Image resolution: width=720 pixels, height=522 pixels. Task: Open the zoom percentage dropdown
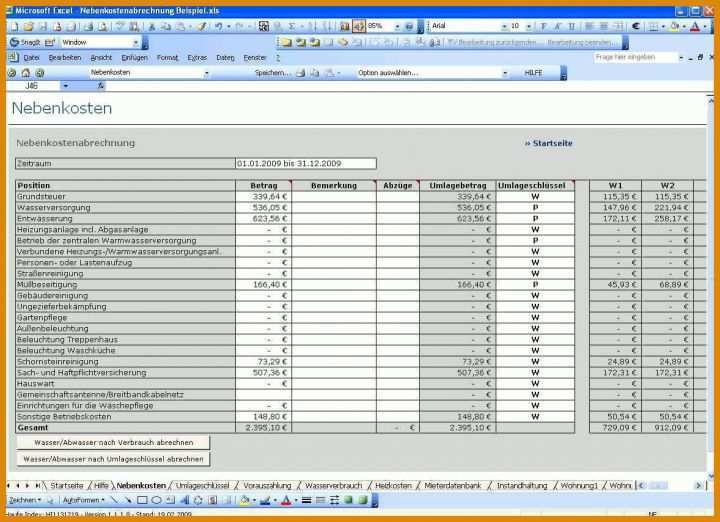(397, 27)
